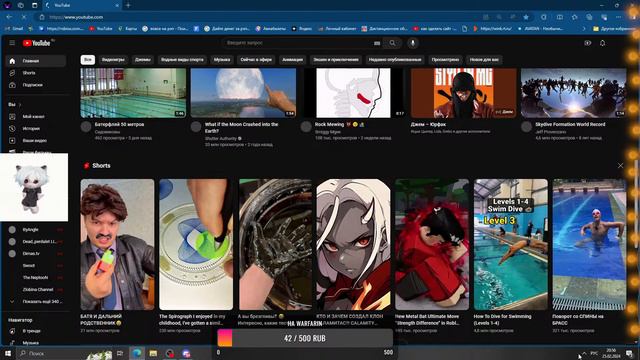Show more bookmarks overflow chevron
Viewport: 640px width, 360px height.
click(x=584, y=29)
